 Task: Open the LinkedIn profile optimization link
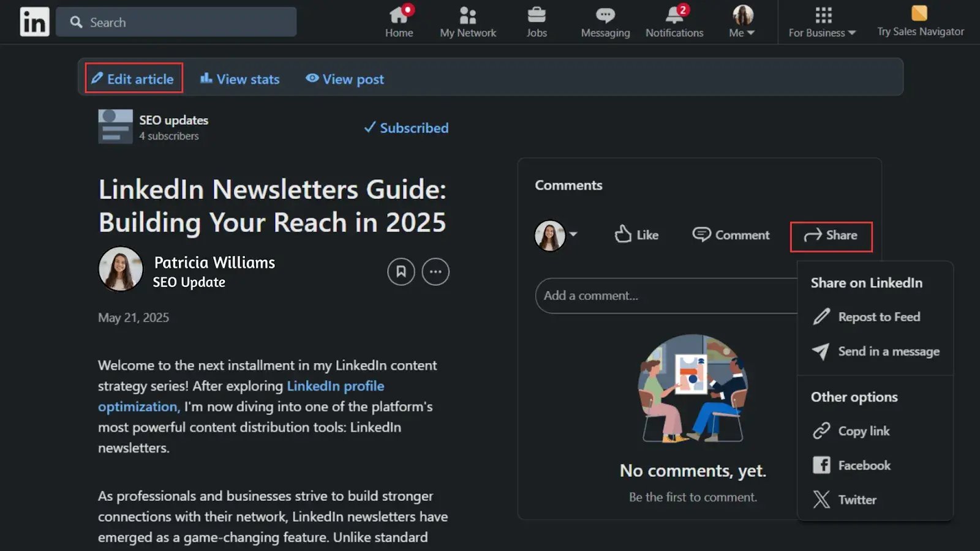(335, 386)
